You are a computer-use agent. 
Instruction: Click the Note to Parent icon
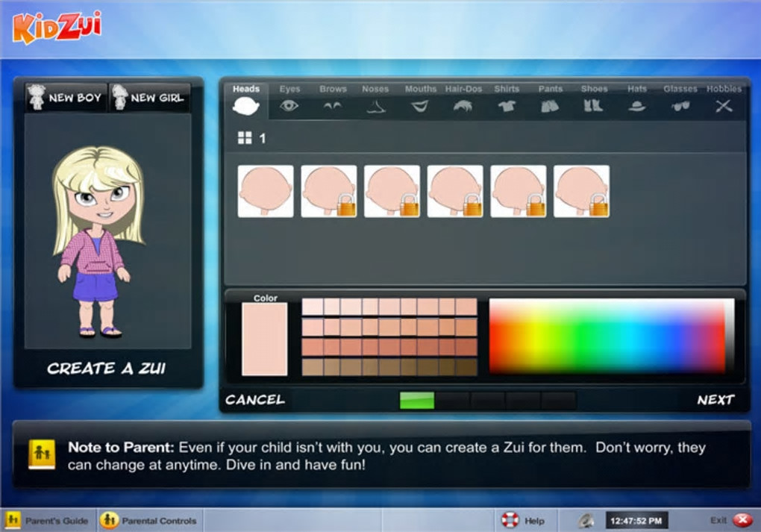[x=42, y=455]
